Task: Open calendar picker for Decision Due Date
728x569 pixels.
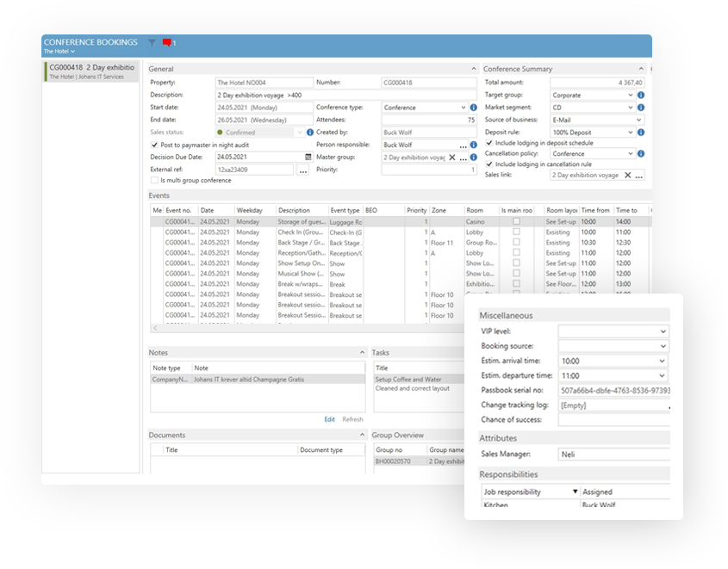Action: pos(308,157)
